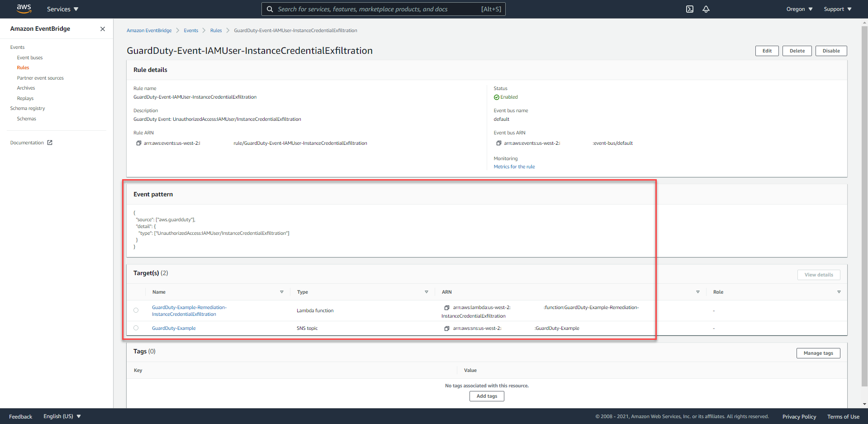Click the scrollbar down arrow
Image resolution: width=868 pixels, height=424 pixels.
pyautogui.click(x=864, y=404)
